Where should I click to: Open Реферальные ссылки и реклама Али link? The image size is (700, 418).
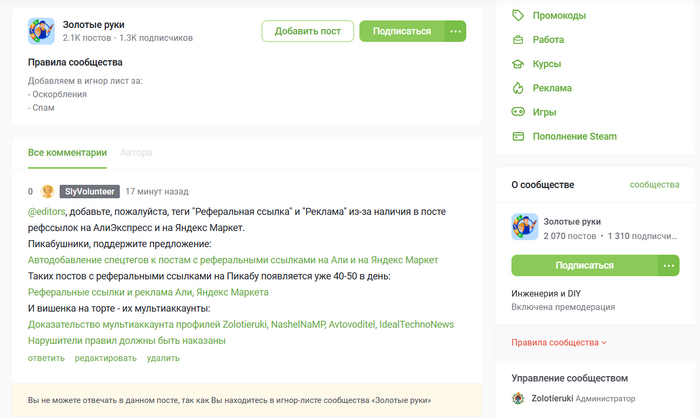(148, 292)
